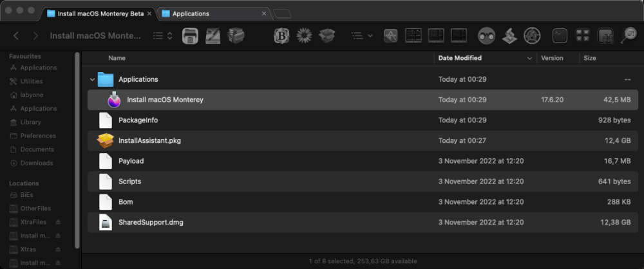Select the PackageInfo file row
Screen dimensions: 644x269
pos(363,120)
